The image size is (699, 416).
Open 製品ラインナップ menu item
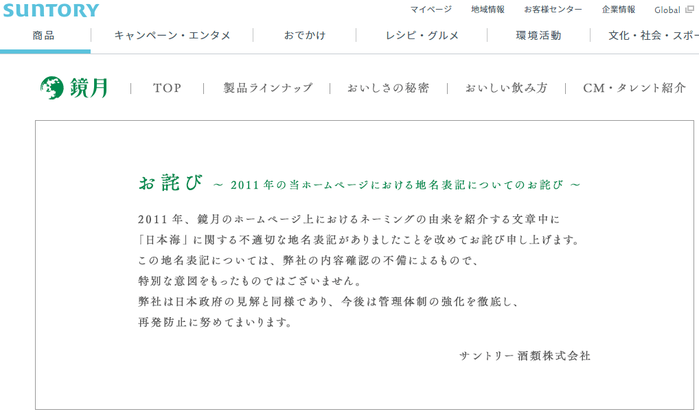pos(268,88)
